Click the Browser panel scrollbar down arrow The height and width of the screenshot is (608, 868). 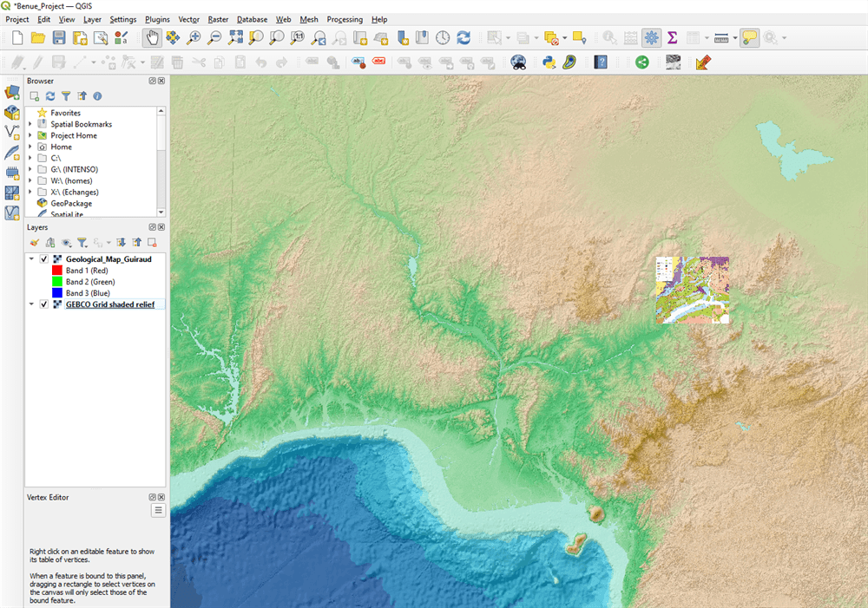pos(161,212)
